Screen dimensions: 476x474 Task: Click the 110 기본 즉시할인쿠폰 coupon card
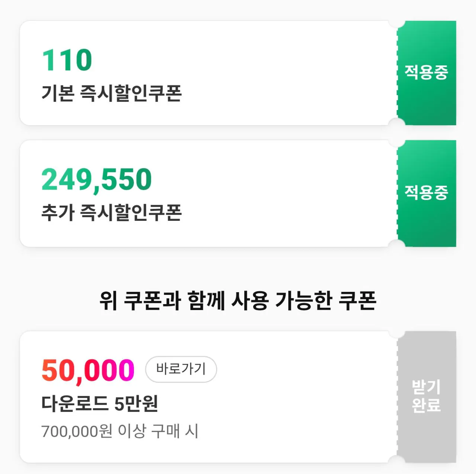(205, 72)
